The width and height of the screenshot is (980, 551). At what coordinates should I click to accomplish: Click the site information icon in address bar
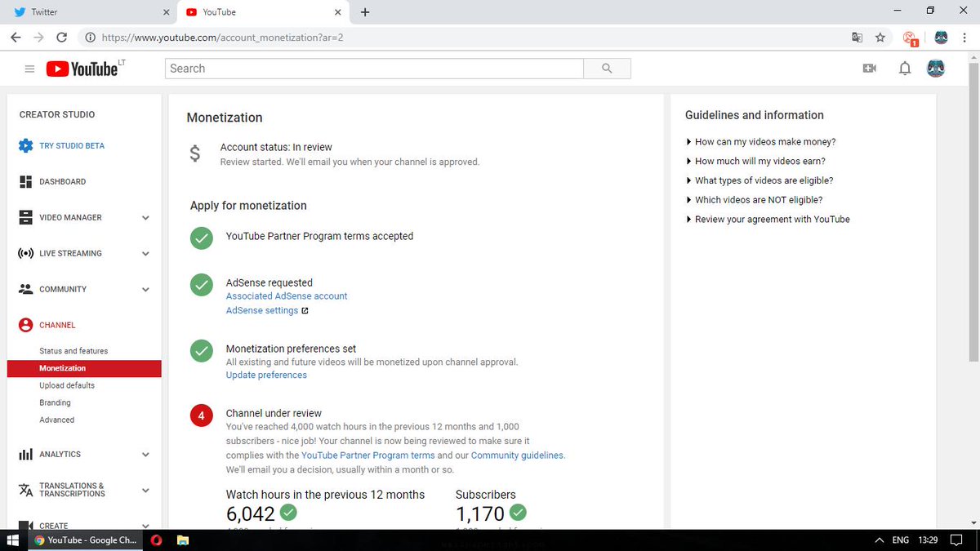(x=89, y=38)
